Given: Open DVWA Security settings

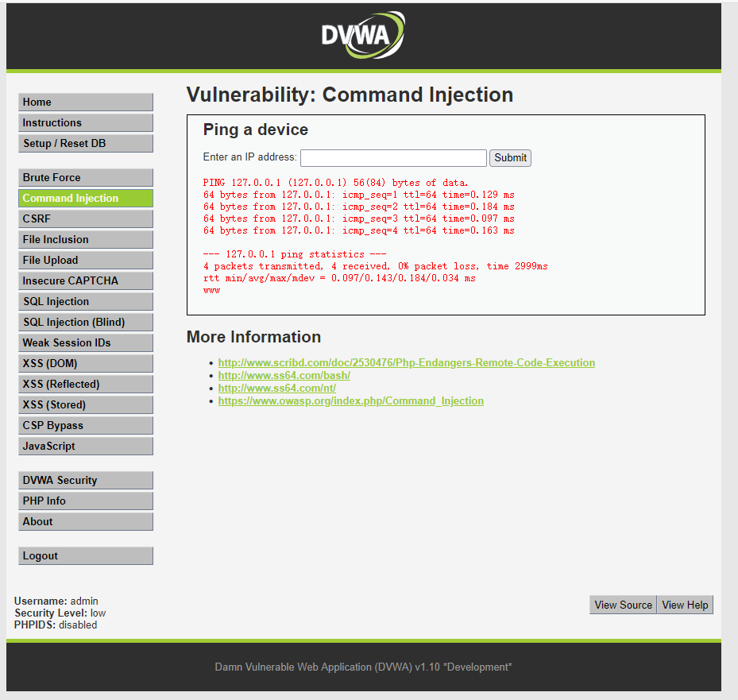Looking at the screenshot, I should coord(85,481).
